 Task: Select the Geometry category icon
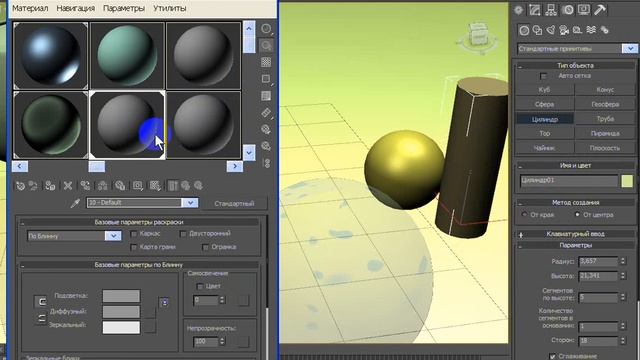pyautogui.click(x=524, y=30)
